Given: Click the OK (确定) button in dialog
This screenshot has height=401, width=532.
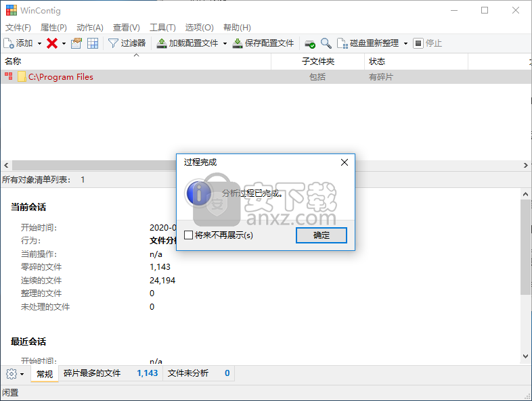Looking at the screenshot, I should coord(322,235).
